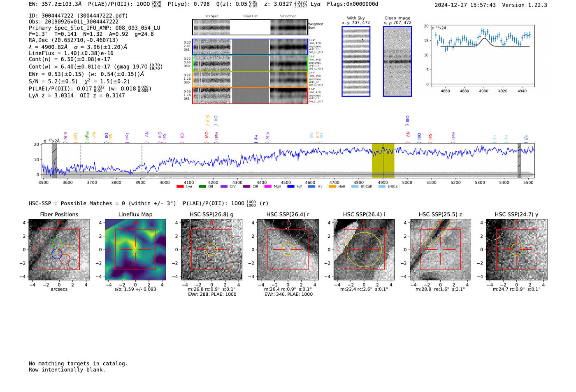Click the Row intentionally blank text
The width and height of the screenshot is (576, 392).
click(67, 370)
